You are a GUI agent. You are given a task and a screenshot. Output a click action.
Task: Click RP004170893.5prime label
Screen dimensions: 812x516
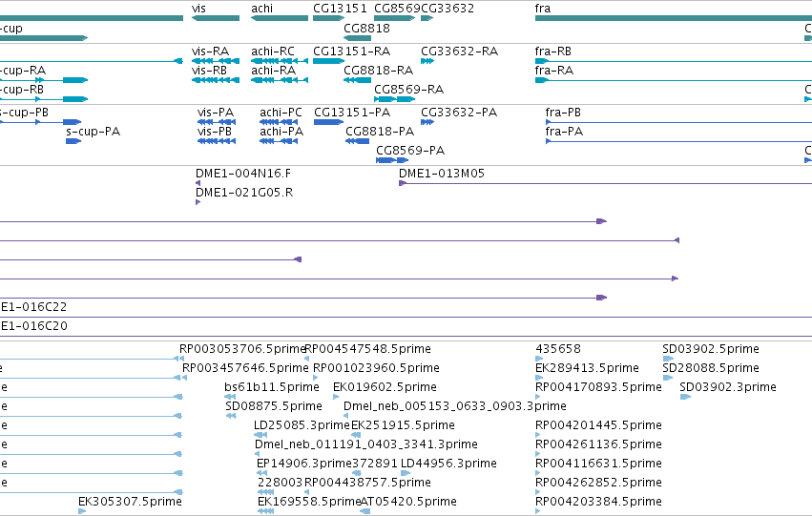(598, 387)
